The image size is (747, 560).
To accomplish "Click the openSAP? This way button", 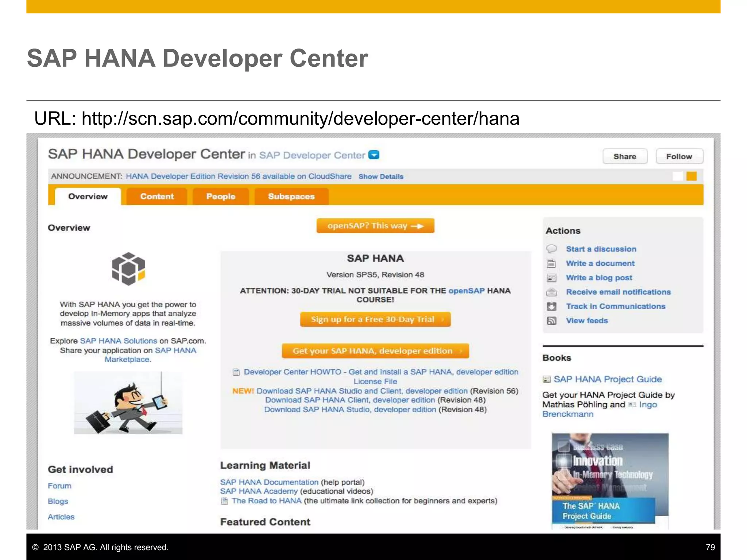I will click(375, 226).
